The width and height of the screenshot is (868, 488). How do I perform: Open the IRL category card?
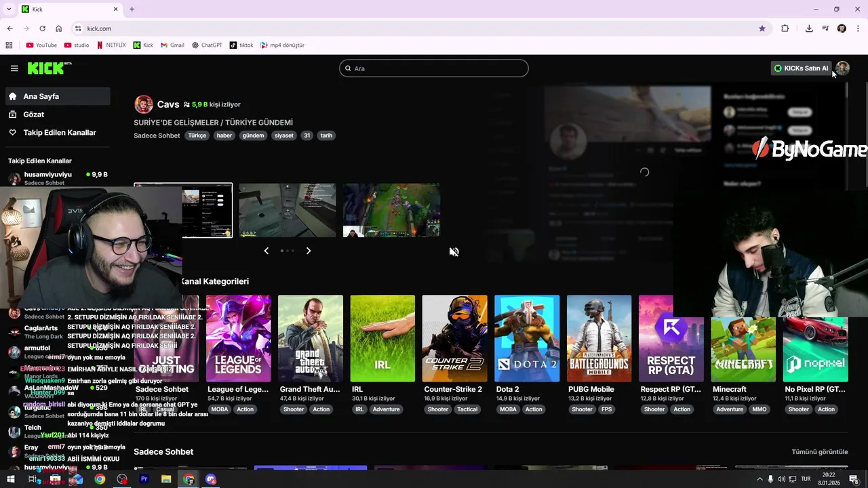pyautogui.click(x=382, y=338)
